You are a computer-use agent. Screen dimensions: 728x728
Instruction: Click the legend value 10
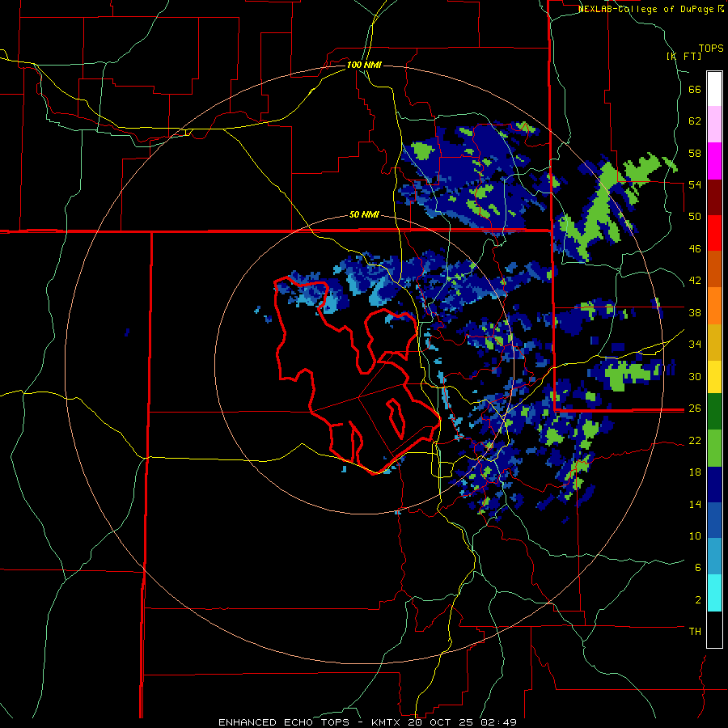(695, 535)
